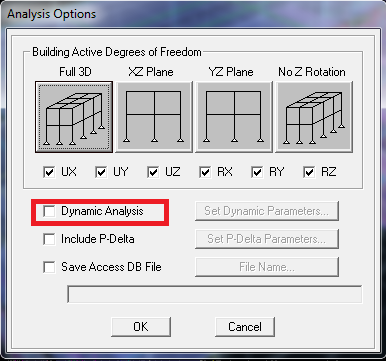Uncheck the RX rotation checkbox
Viewport: 386px width, 361px height.
pyautogui.click(x=205, y=172)
